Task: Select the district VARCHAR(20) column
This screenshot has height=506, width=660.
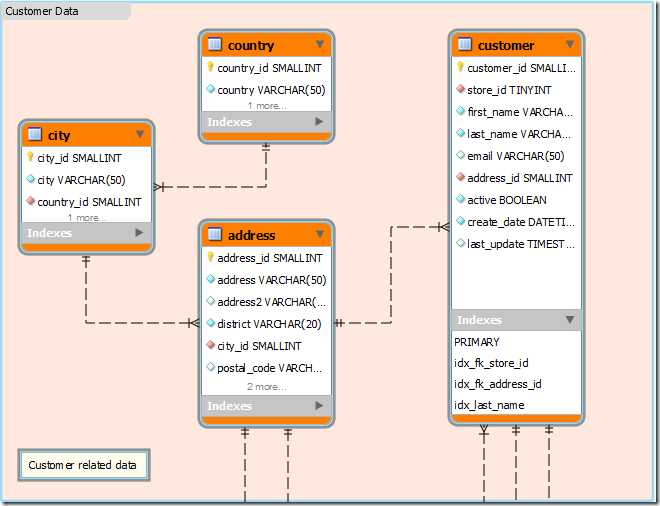Action: click(266, 324)
